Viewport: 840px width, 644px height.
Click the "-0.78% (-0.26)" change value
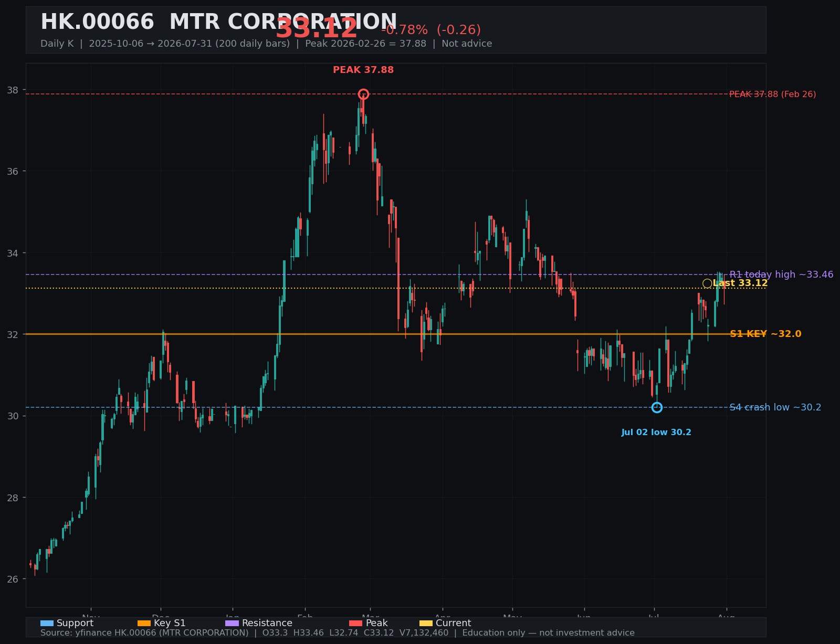(x=431, y=30)
